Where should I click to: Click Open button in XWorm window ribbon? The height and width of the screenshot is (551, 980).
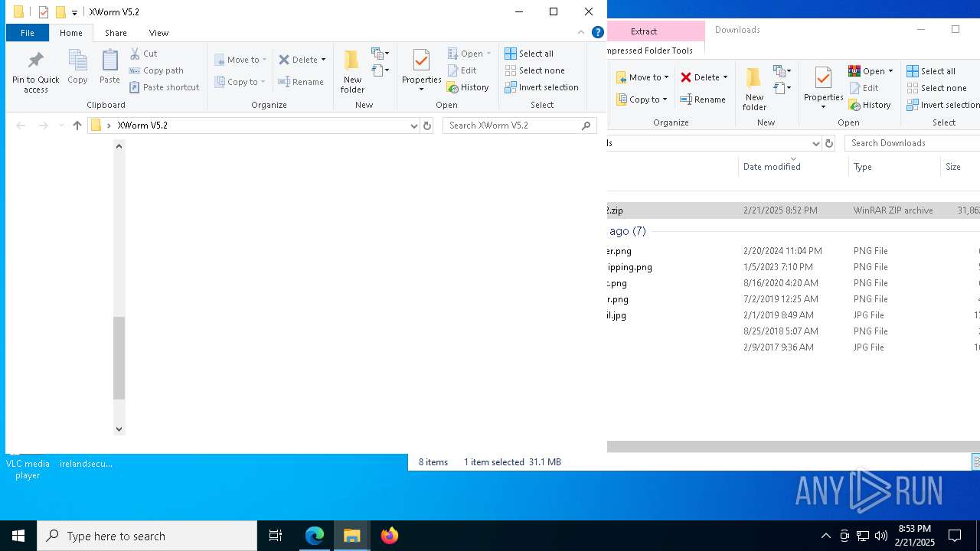click(x=469, y=54)
